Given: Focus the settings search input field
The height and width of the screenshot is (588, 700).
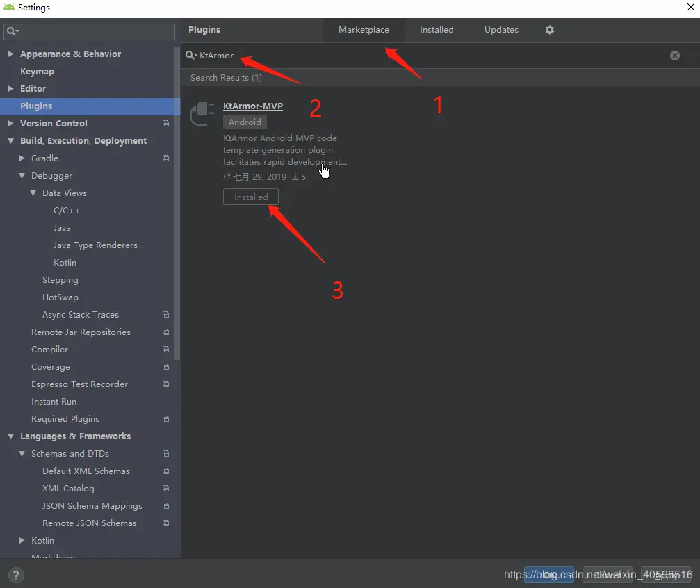Looking at the screenshot, I should coord(89,32).
